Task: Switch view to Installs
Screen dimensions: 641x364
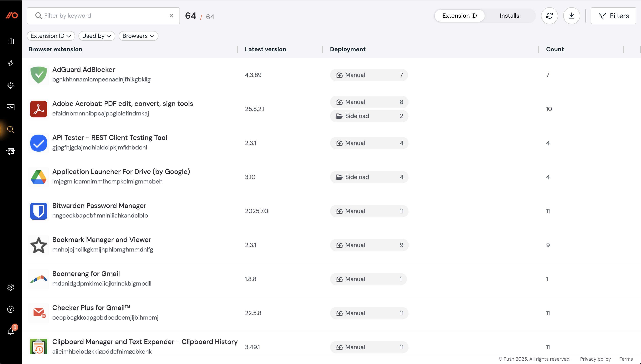Action: coord(509,16)
